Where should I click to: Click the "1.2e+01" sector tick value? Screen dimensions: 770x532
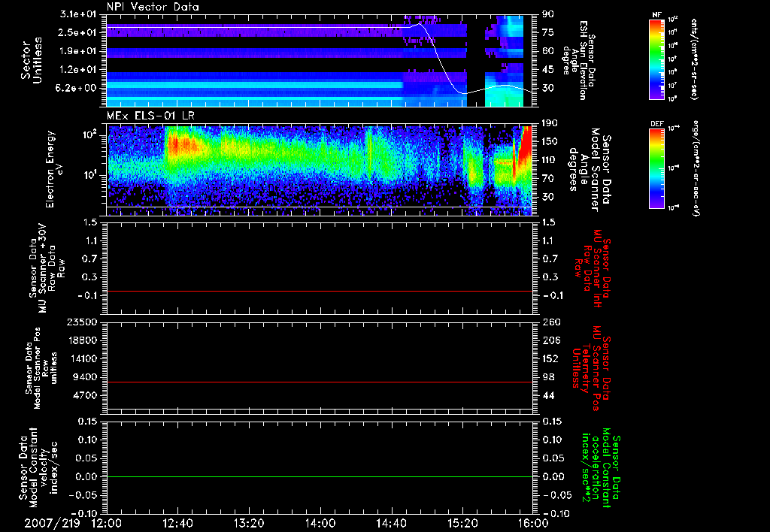tap(77, 70)
